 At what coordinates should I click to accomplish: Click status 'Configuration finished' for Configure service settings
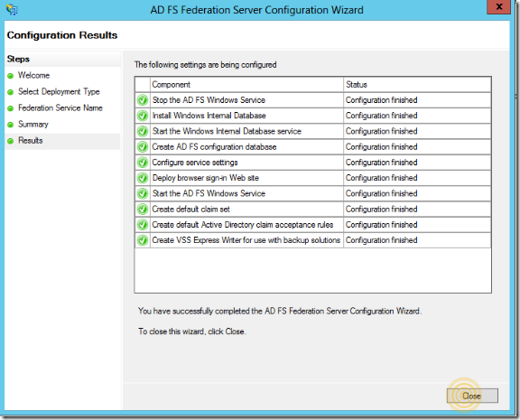pyautogui.click(x=381, y=163)
